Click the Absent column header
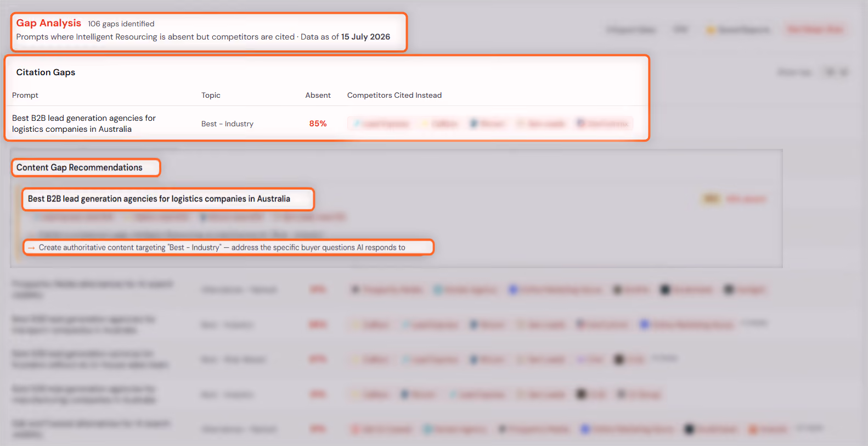This screenshot has height=446, width=868. point(318,95)
